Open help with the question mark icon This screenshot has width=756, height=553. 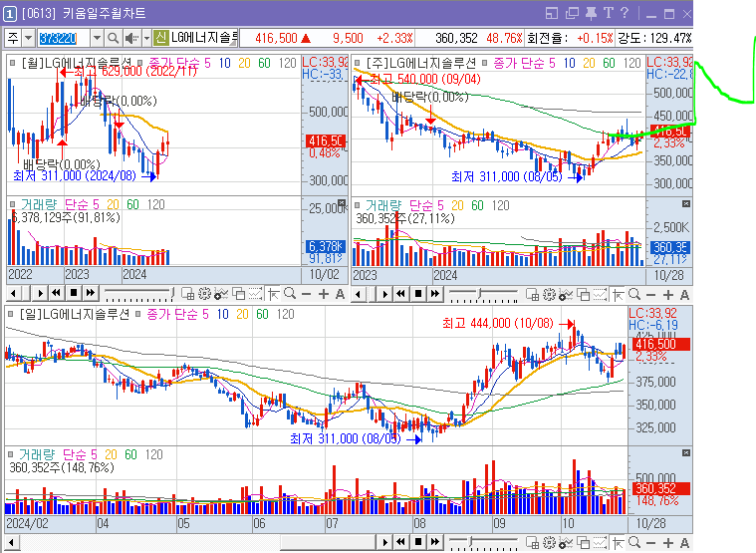tap(625, 13)
